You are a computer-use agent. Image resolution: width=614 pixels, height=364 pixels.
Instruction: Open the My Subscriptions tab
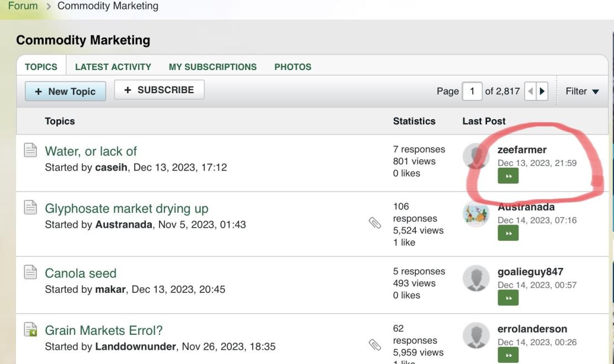pyautogui.click(x=213, y=67)
